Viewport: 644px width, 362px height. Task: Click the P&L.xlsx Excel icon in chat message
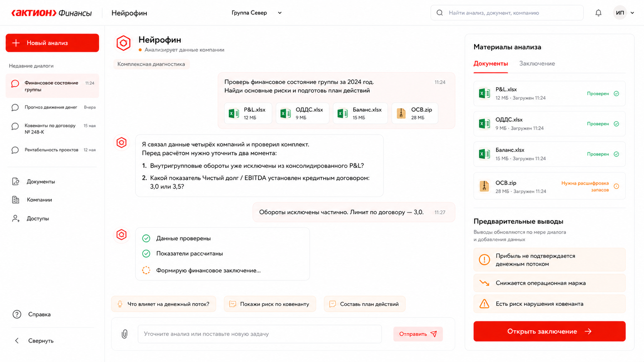point(234,113)
